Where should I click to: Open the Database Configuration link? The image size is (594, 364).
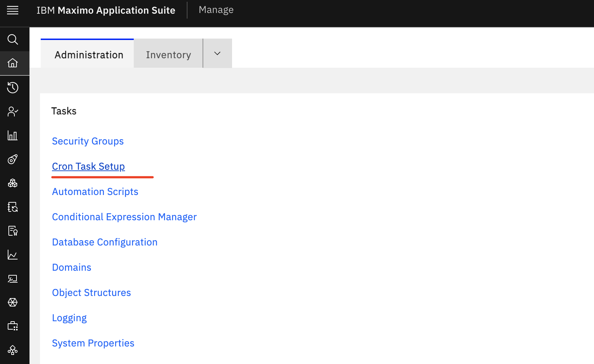click(105, 242)
